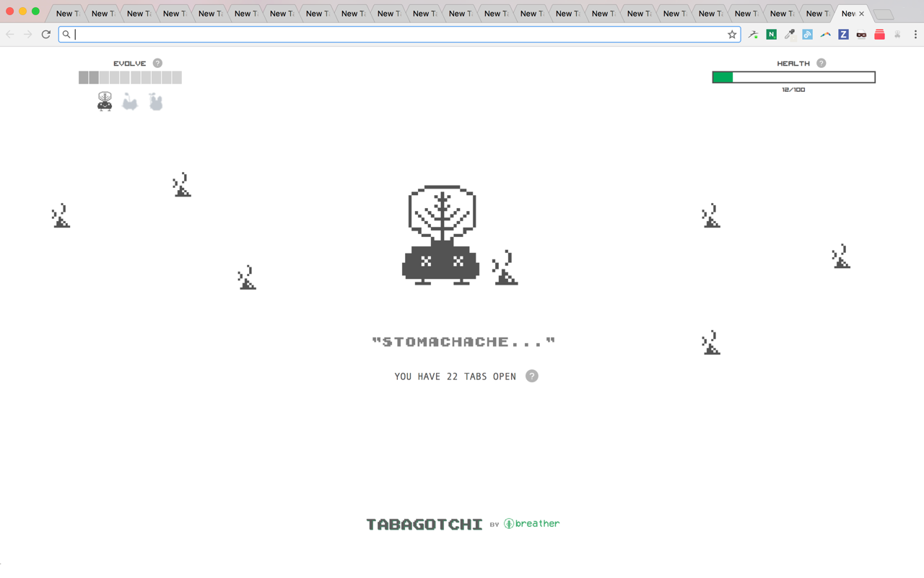Click the rightmost steaming poop pile
924x578 pixels.
[x=841, y=256]
